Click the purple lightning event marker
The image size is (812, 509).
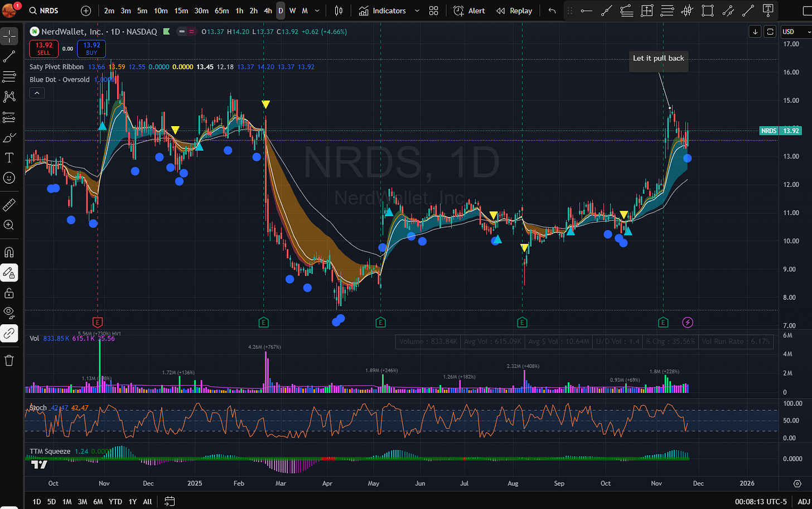pos(688,322)
